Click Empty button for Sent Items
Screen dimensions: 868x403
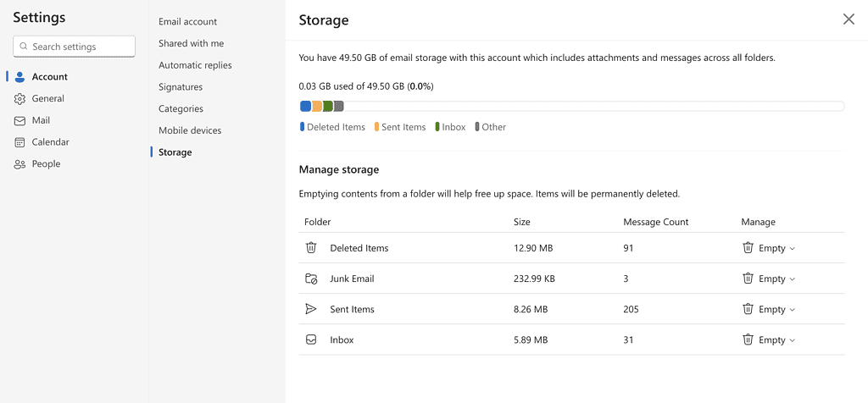[x=769, y=309]
